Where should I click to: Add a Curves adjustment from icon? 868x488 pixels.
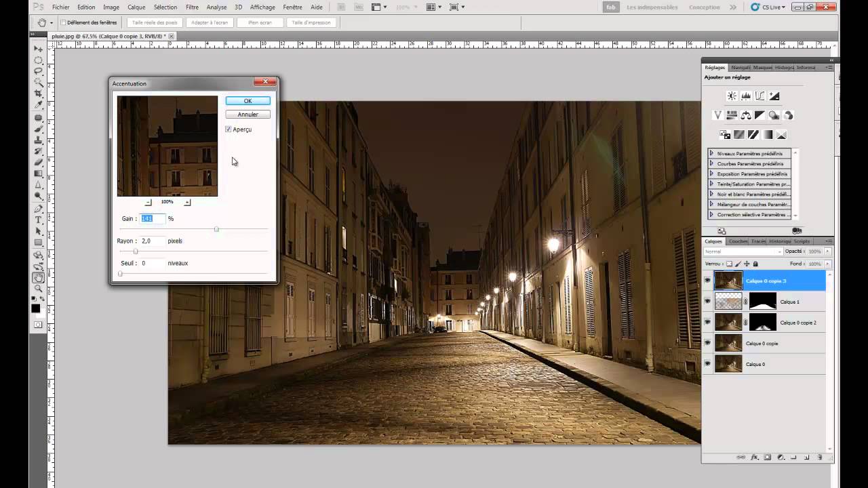point(760,96)
